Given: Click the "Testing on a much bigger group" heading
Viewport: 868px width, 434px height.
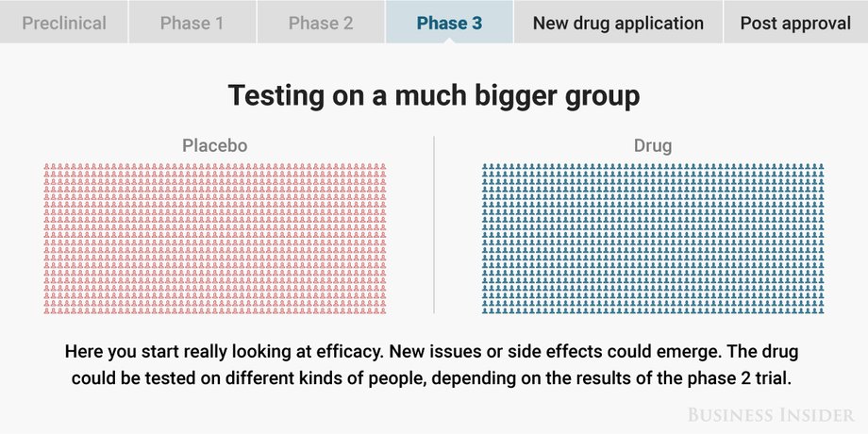Looking at the screenshot, I should [434, 96].
